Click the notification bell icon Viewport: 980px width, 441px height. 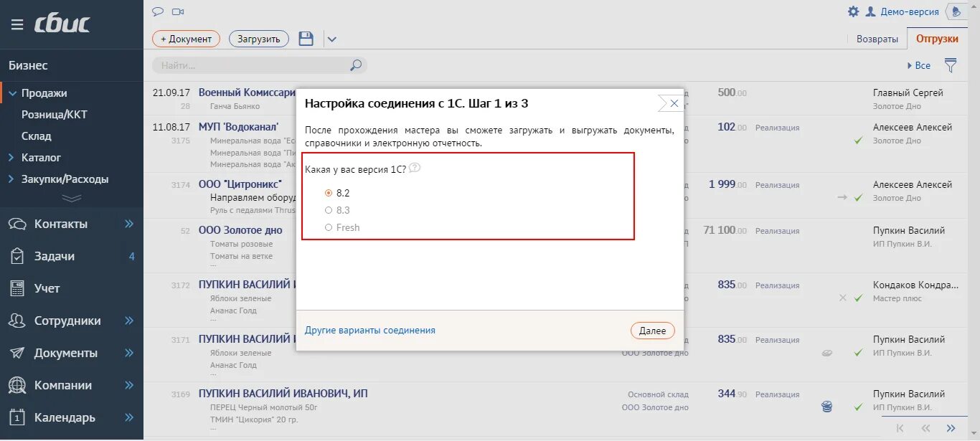click(x=956, y=11)
